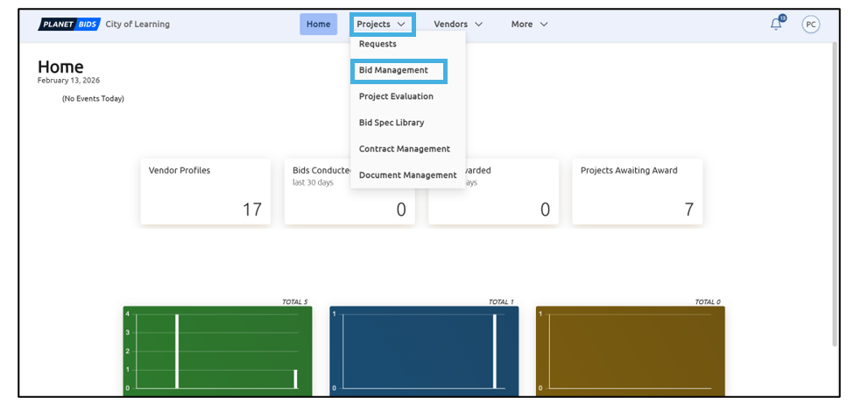
Task: Click the vertical page scrollbar
Action: pyautogui.click(x=833, y=193)
